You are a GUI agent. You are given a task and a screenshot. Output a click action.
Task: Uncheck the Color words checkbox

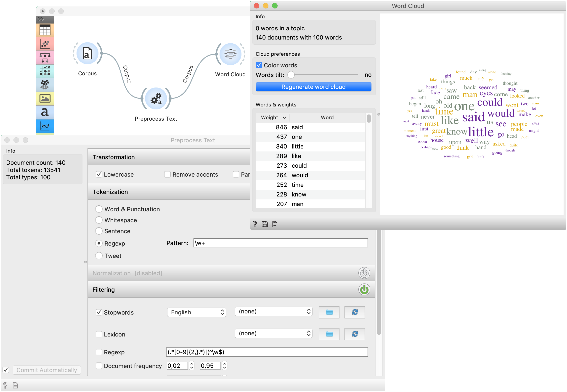[x=259, y=65]
